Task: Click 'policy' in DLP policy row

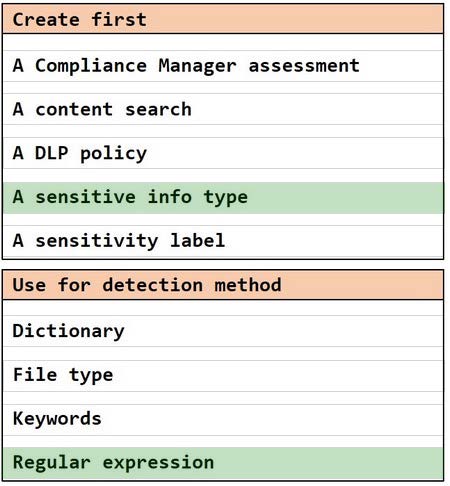Action: (x=113, y=154)
